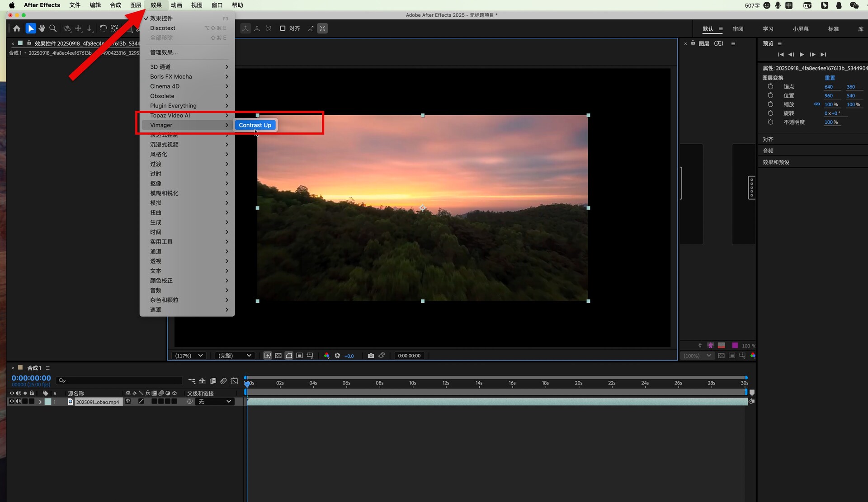Take a snapshot with the camera icon
Screen dimensions: 868x502
371,356
